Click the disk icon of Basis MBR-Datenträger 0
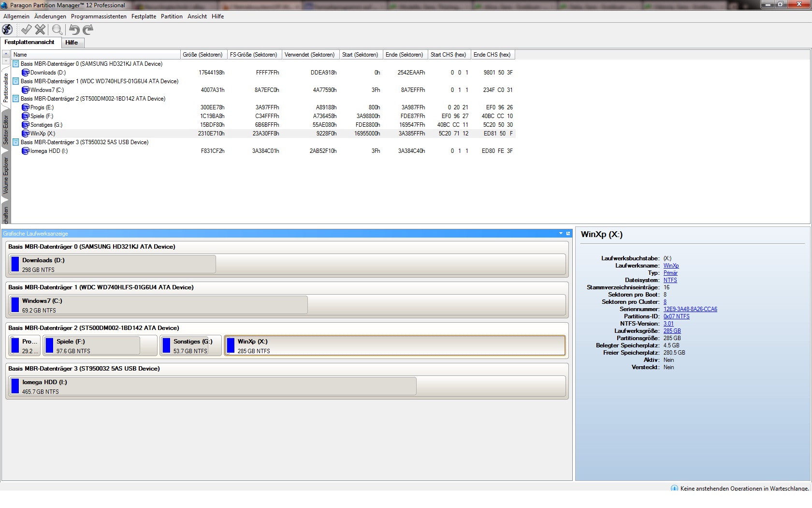Image resolution: width=812 pixels, height=508 pixels. pyautogui.click(x=16, y=64)
